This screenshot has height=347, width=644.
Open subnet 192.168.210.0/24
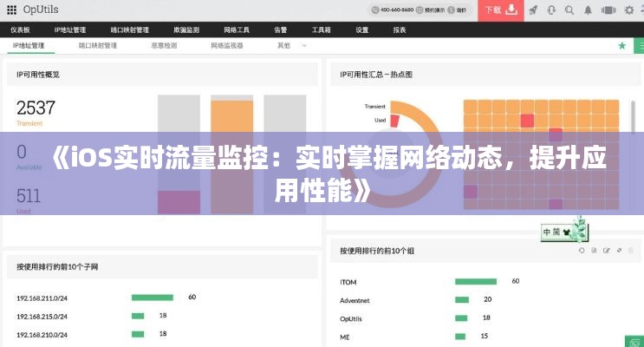(42, 335)
